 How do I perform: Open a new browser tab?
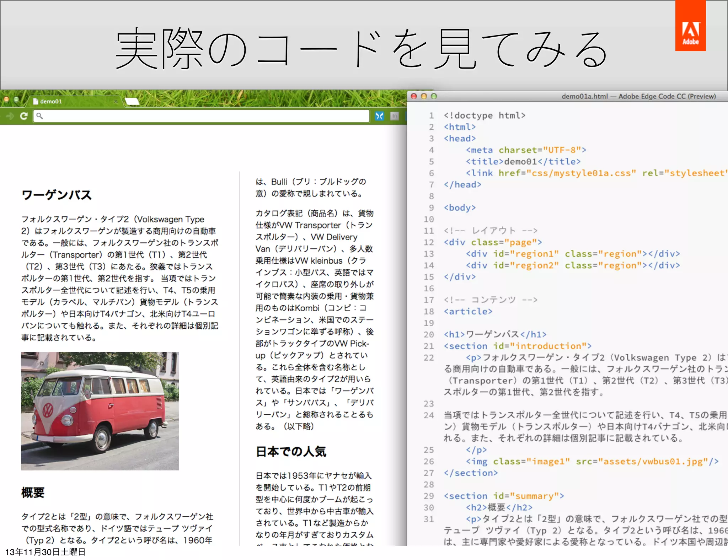pyautogui.click(x=132, y=102)
